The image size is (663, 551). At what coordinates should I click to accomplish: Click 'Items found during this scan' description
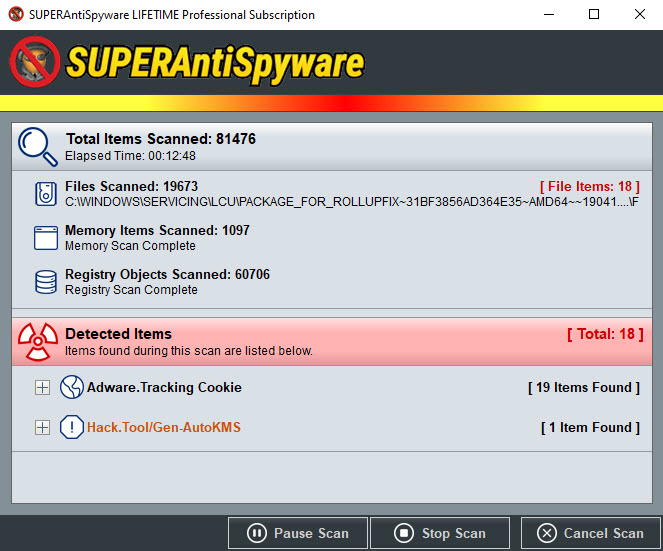pos(189,351)
